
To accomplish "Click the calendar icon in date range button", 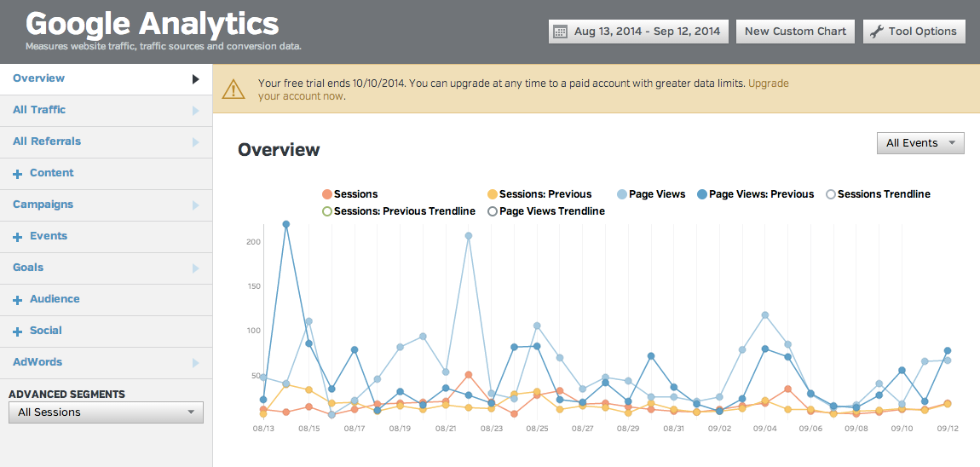I will click(560, 32).
